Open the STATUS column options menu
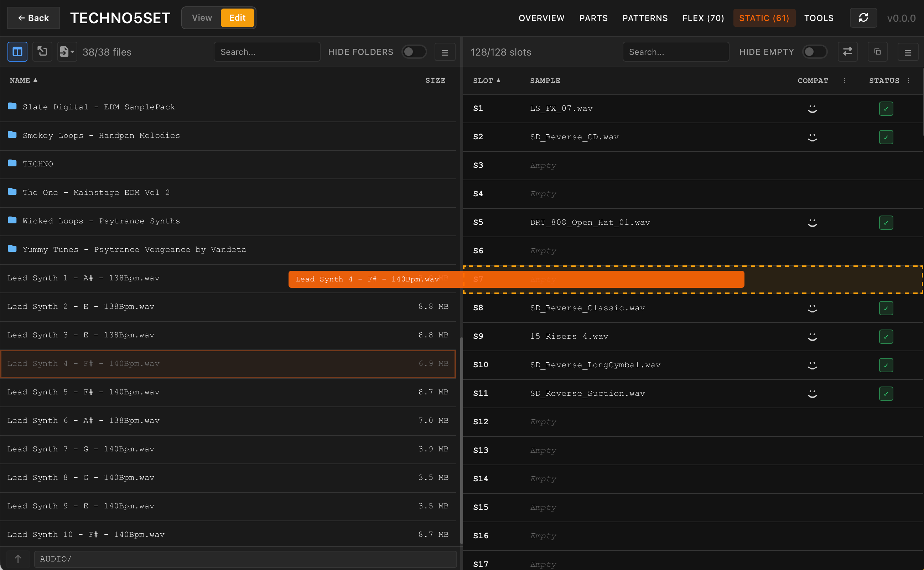924x570 pixels. tap(909, 81)
